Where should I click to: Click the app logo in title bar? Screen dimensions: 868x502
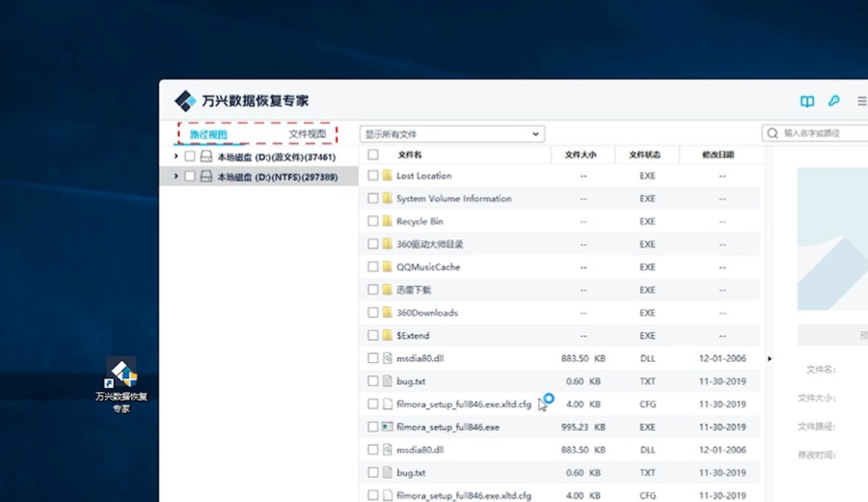pos(185,100)
